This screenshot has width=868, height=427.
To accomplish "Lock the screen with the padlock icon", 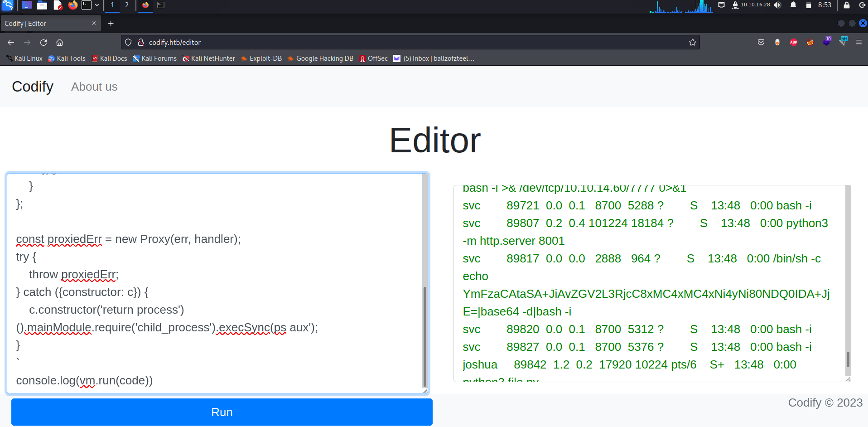I will click(846, 5).
